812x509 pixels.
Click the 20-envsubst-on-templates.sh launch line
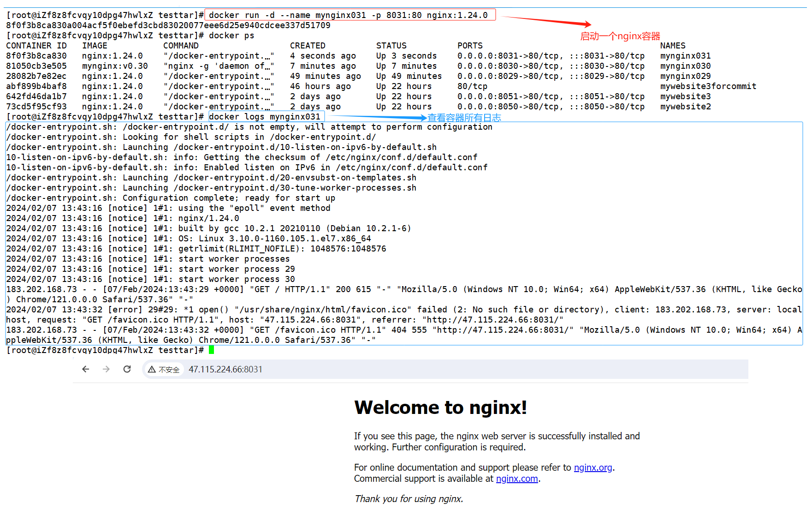click(x=211, y=178)
